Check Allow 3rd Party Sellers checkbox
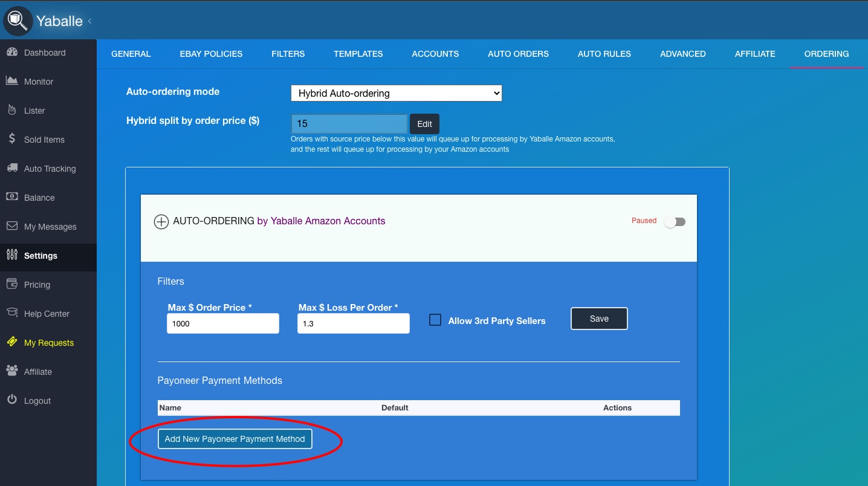The image size is (868, 486). [435, 320]
